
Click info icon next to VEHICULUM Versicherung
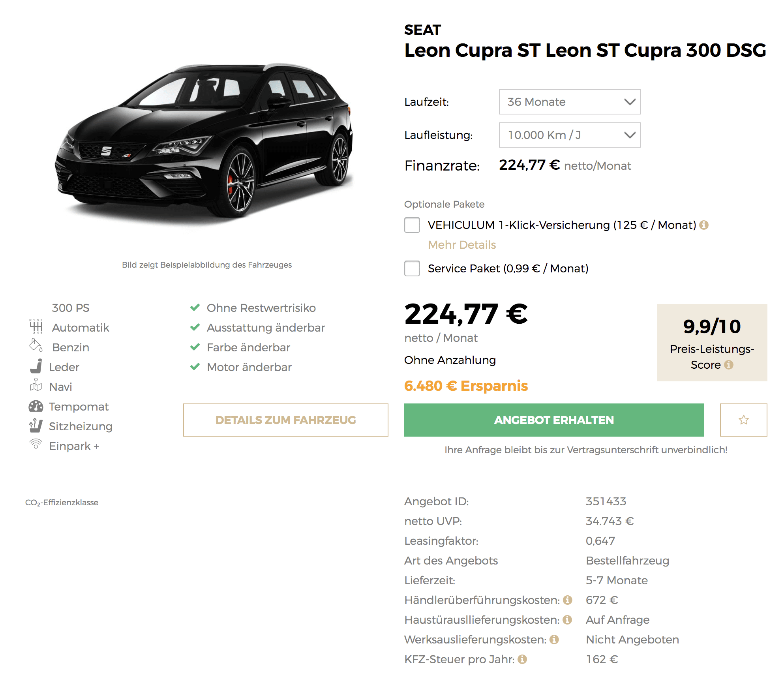click(704, 225)
